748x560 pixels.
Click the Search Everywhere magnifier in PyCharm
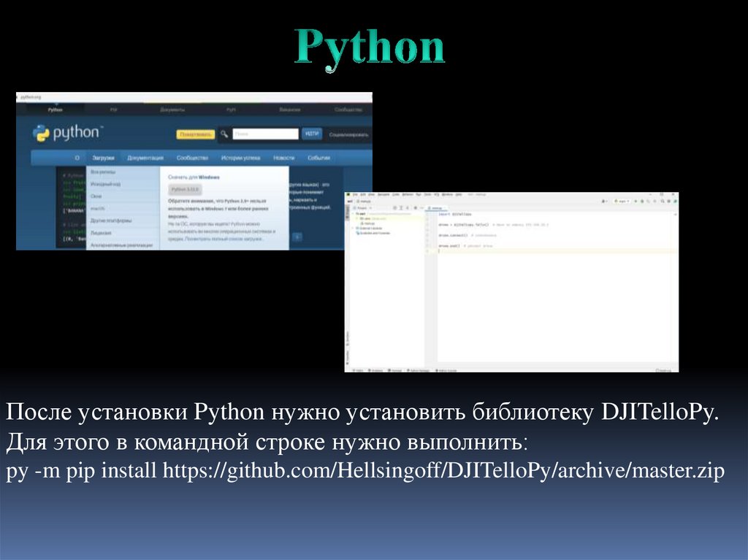pyautogui.click(x=662, y=202)
